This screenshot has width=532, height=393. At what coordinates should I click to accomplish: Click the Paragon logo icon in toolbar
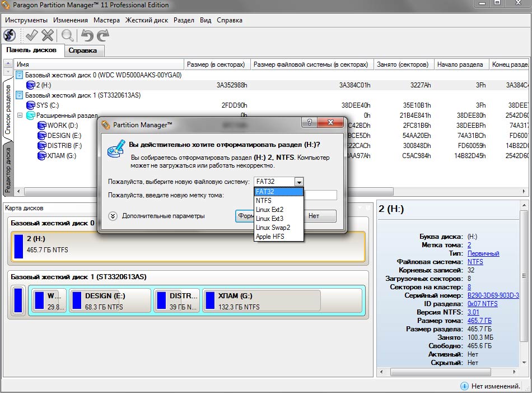10,35
